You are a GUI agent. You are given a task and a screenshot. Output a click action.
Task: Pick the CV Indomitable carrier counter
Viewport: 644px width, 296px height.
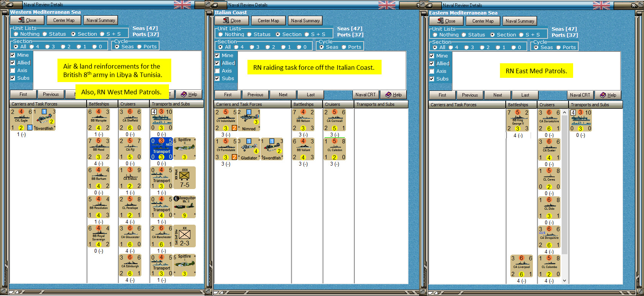click(x=226, y=120)
